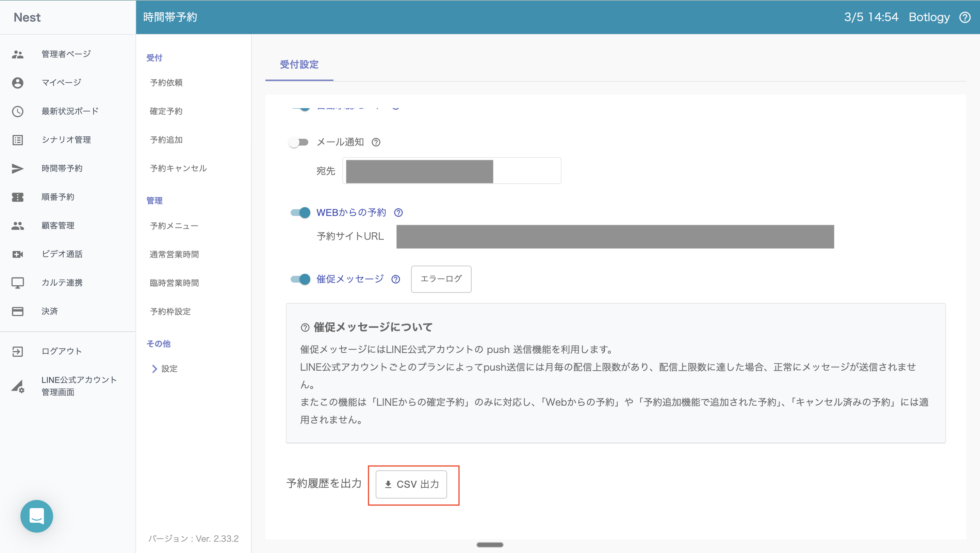The image size is (980, 553).
Task: Click the help icon next to Botlogy
Action: [x=964, y=17]
